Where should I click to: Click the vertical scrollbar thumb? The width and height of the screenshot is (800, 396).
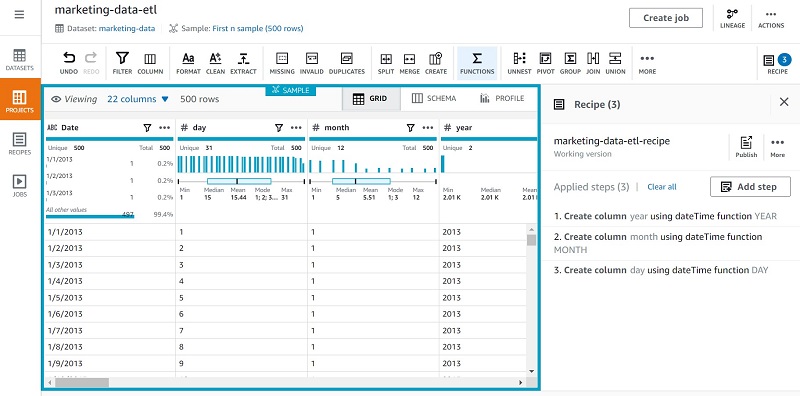531,240
